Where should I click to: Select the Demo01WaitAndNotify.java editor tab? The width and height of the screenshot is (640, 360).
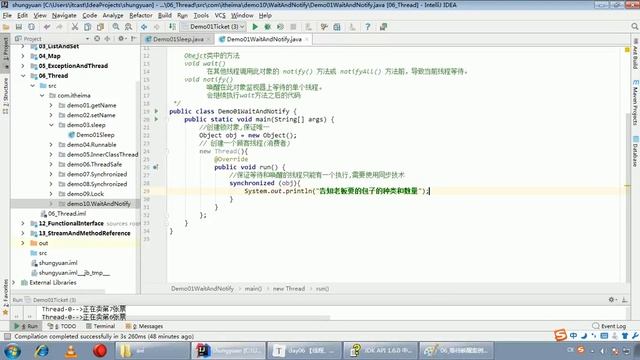[x=264, y=39]
